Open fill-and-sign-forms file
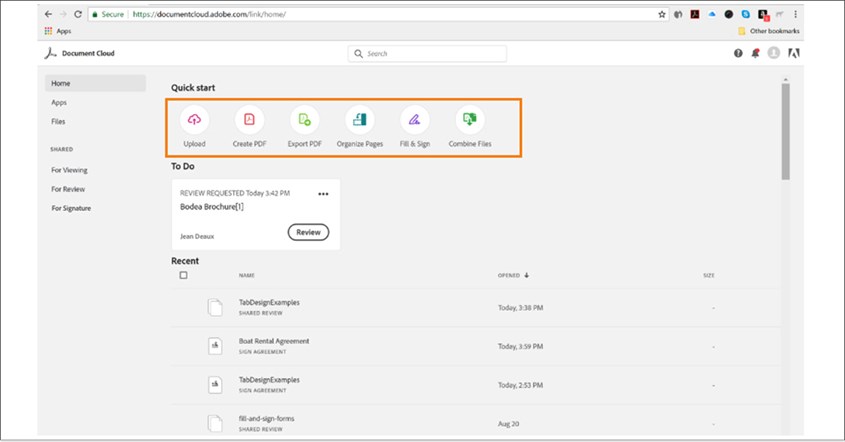845x442 pixels. (x=266, y=419)
